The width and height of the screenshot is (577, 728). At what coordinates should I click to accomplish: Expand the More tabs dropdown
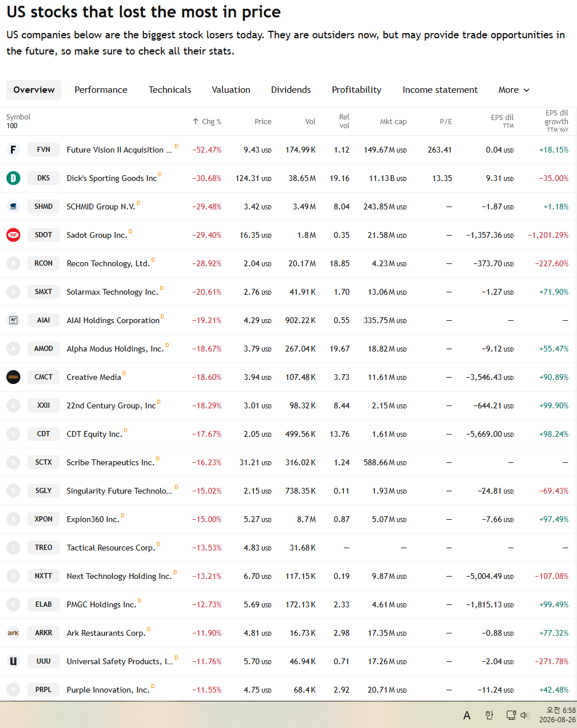pyautogui.click(x=514, y=90)
